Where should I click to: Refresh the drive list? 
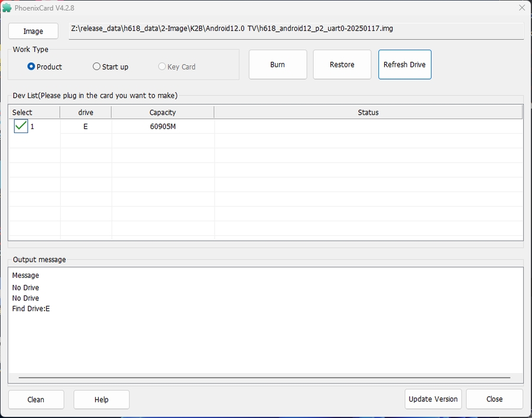point(404,64)
